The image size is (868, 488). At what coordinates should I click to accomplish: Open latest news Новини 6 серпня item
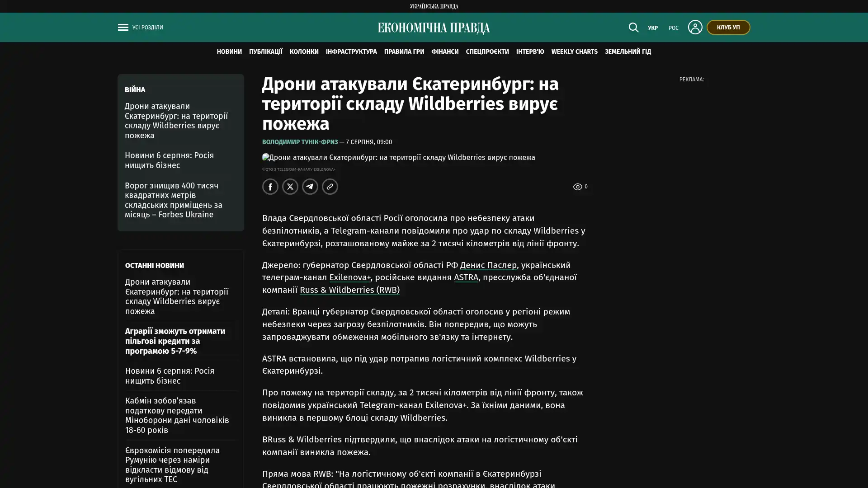coord(170,376)
